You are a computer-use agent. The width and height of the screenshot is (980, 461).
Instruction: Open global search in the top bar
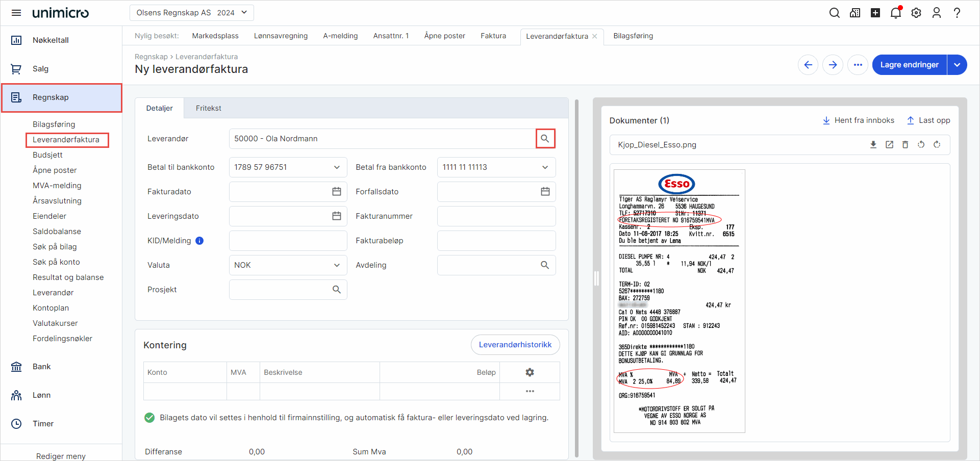(835, 13)
